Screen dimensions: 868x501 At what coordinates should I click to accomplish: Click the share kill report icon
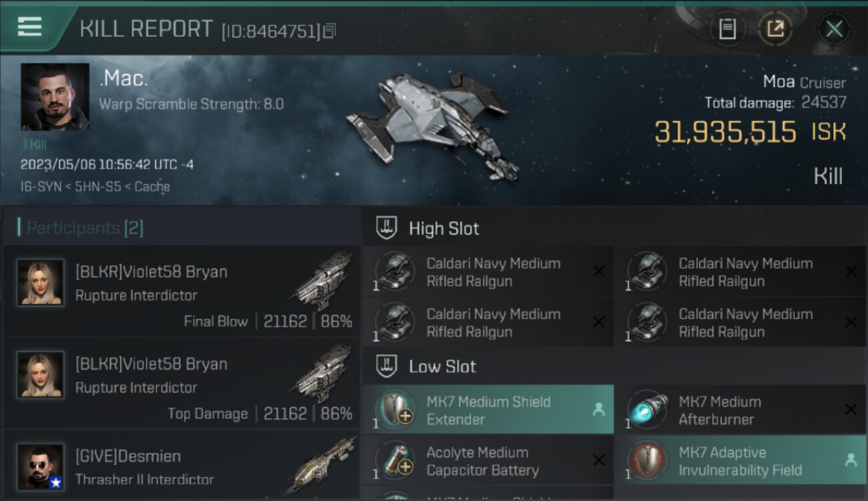(775, 29)
